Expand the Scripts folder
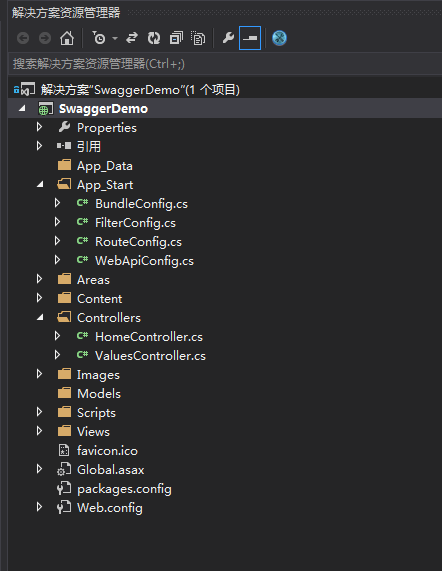Screen dimensions: 442x571 [39, 412]
